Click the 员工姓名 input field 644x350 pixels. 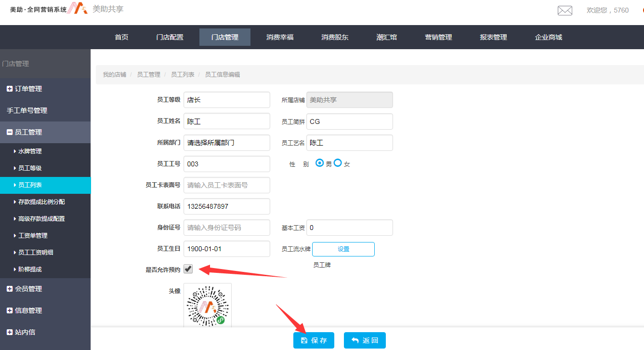[x=227, y=121]
